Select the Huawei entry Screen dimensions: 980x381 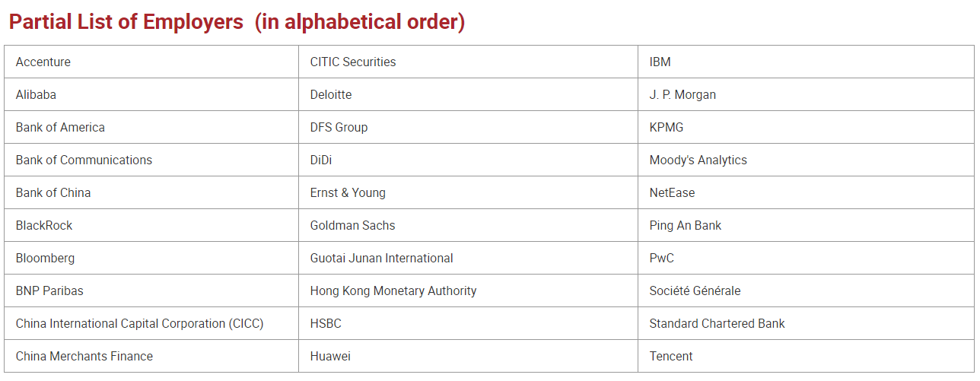click(x=330, y=357)
